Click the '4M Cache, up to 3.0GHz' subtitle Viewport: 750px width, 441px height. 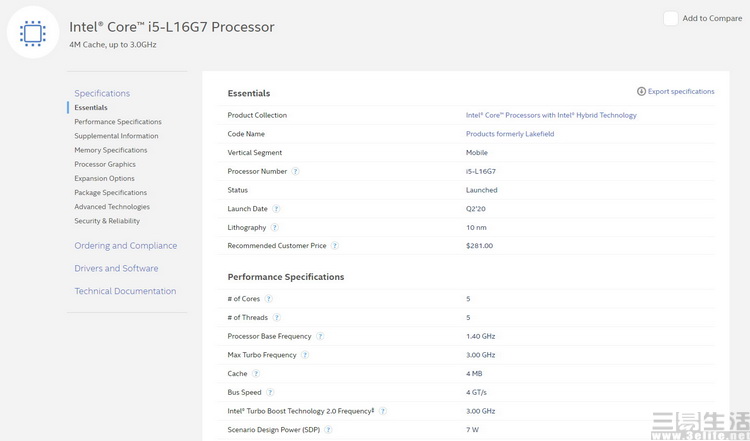[113, 44]
